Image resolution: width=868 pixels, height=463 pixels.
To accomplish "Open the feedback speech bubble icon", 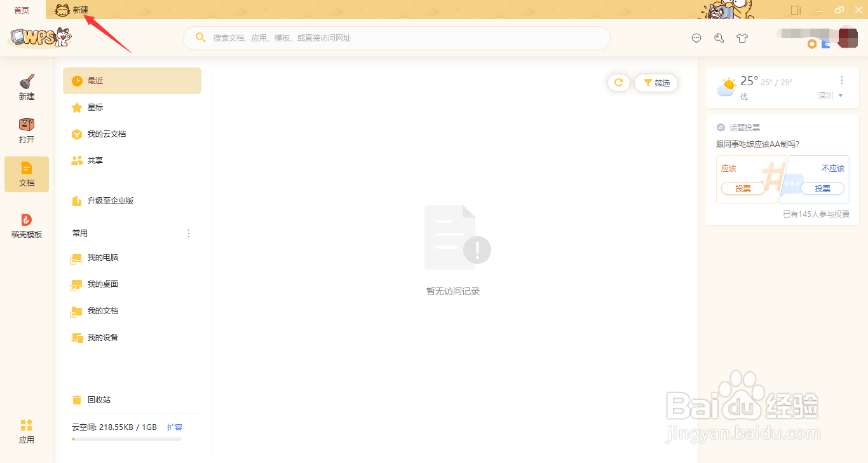I will point(696,38).
